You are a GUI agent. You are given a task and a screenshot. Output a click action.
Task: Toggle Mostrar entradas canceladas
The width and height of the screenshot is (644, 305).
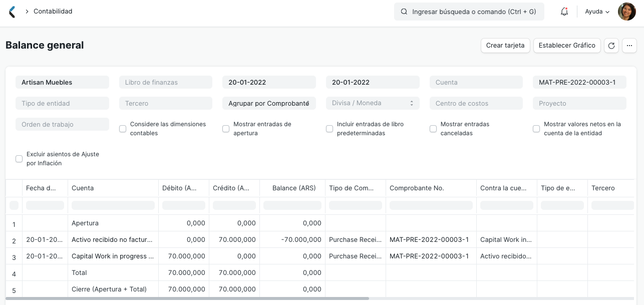tap(433, 129)
